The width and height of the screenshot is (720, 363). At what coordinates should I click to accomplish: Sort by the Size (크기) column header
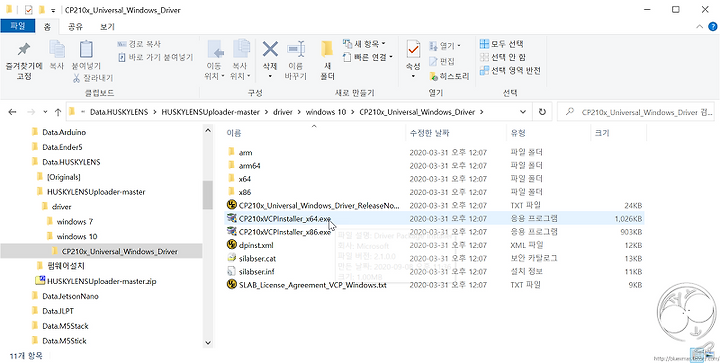(602, 133)
